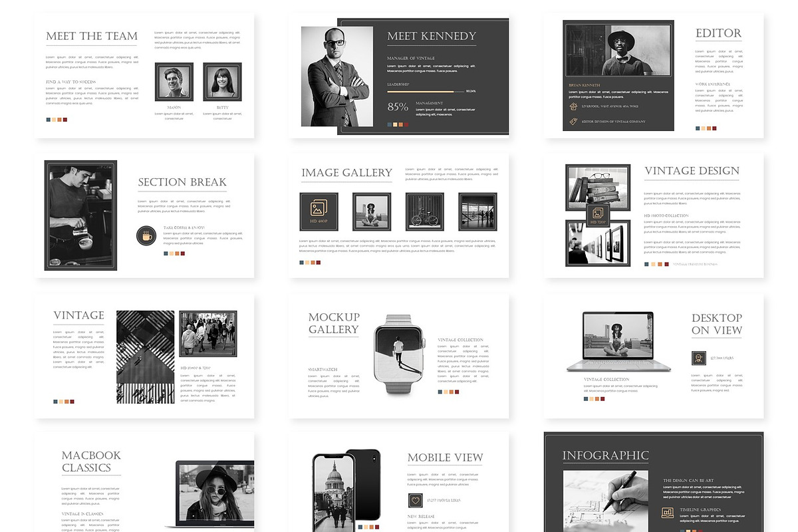
Task: Click the "Mockup Gallery" heading
Action: coord(334,323)
